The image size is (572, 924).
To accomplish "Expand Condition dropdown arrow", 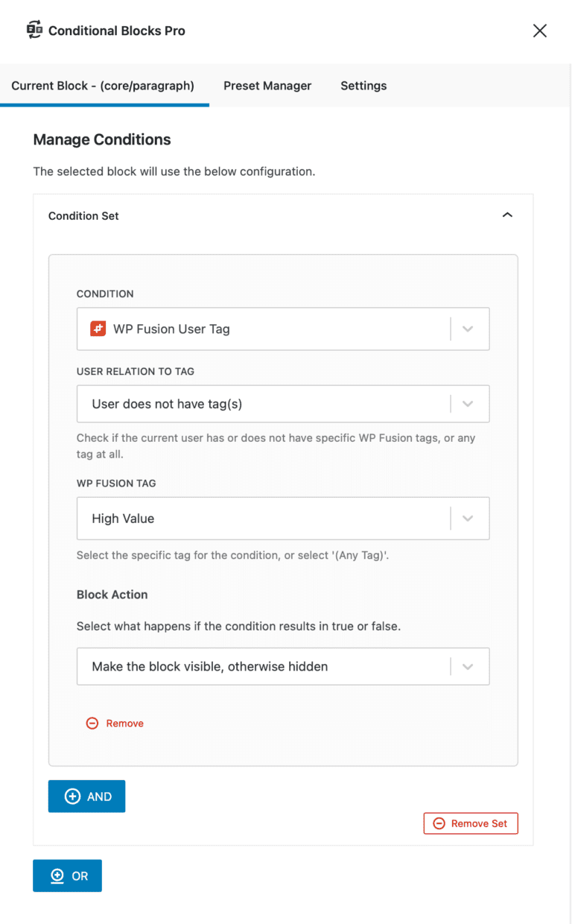I will 468,329.
